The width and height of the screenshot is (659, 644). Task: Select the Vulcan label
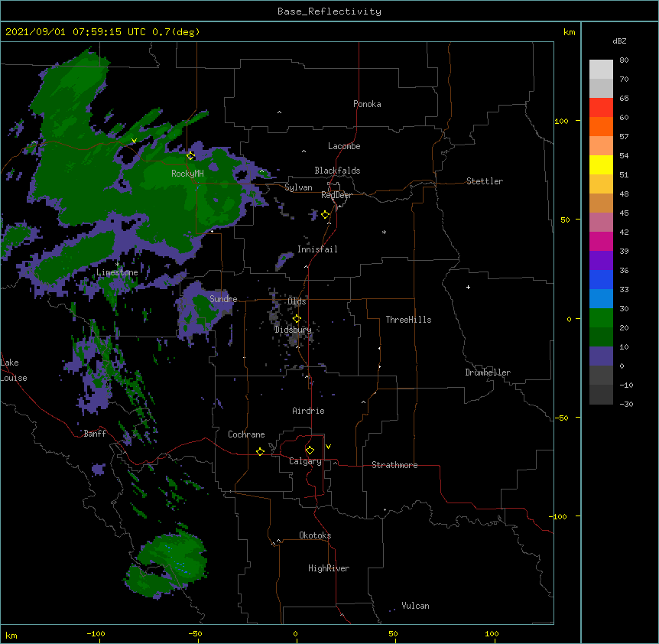pos(415,606)
